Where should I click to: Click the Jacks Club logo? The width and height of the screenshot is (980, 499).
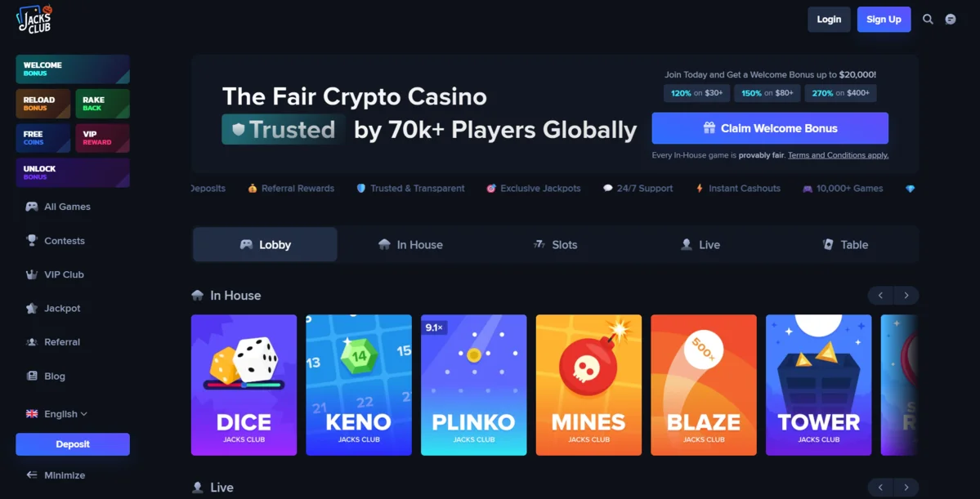pyautogui.click(x=34, y=20)
